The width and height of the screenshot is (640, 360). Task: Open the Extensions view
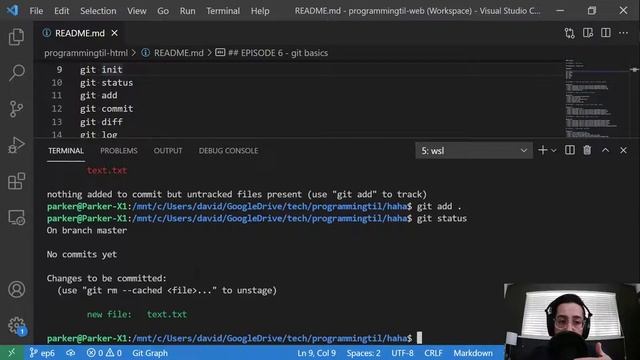pyautogui.click(x=16, y=181)
